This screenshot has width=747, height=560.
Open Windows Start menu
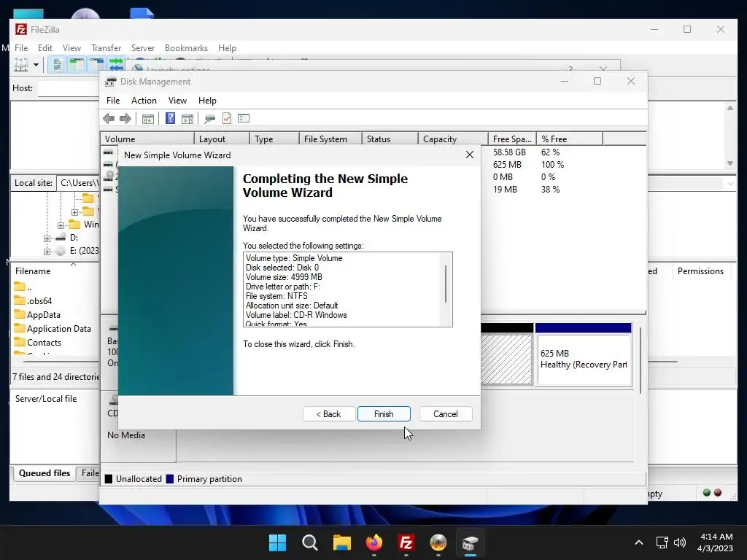tap(277, 542)
